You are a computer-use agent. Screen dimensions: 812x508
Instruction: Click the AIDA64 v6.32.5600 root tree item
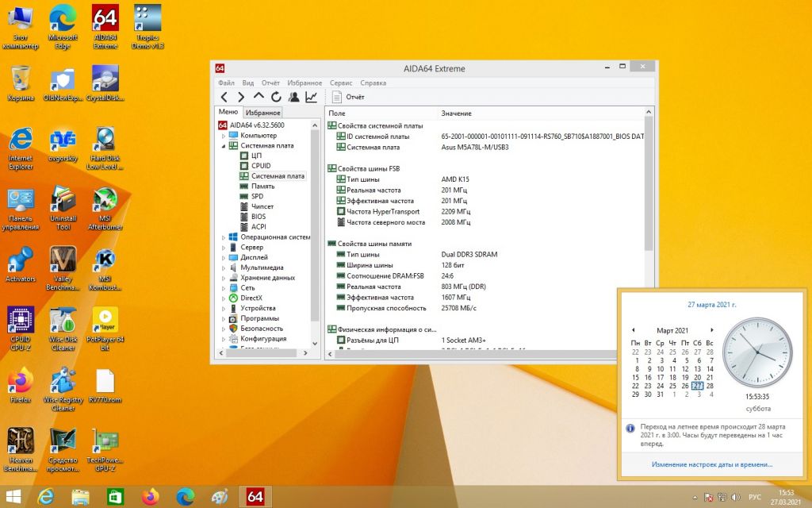pos(257,125)
